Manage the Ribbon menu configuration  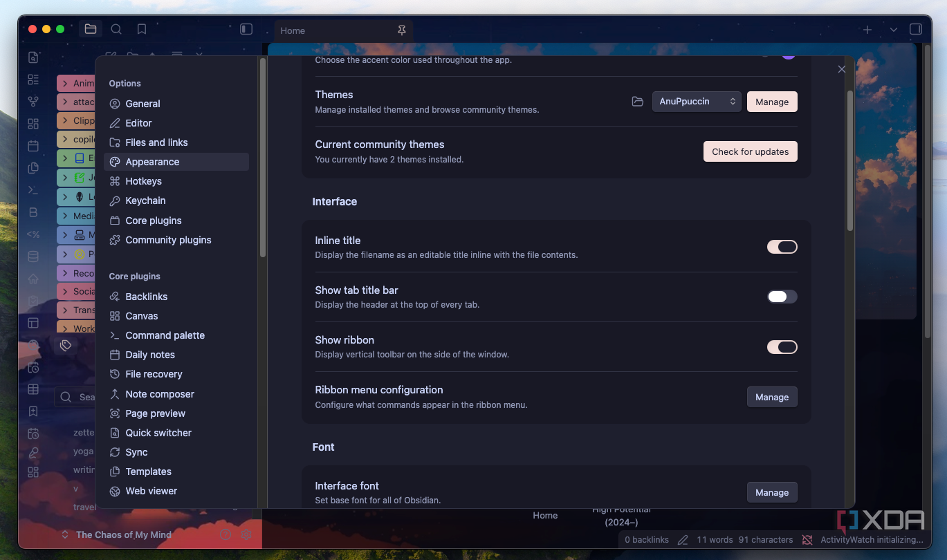click(772, 397)
